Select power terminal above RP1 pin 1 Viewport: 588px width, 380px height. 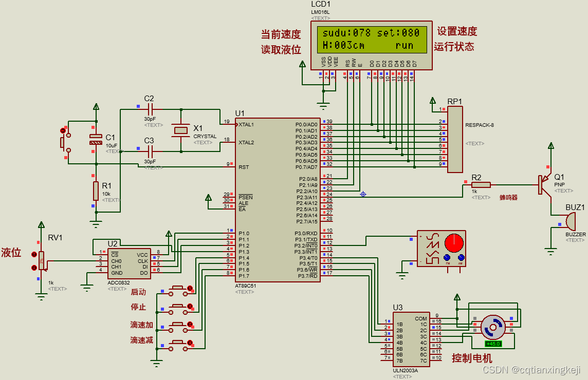(433, 101)
